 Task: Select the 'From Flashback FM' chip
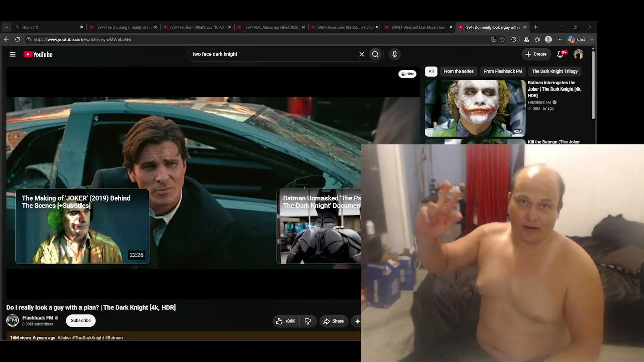(x=503, y=71)
